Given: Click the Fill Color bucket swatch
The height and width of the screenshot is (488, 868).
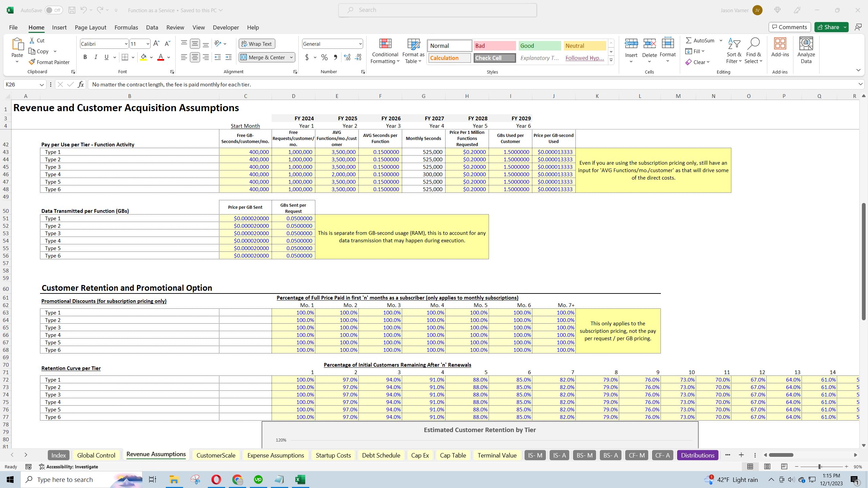Looking at the screenshot, I should point(143,57).
